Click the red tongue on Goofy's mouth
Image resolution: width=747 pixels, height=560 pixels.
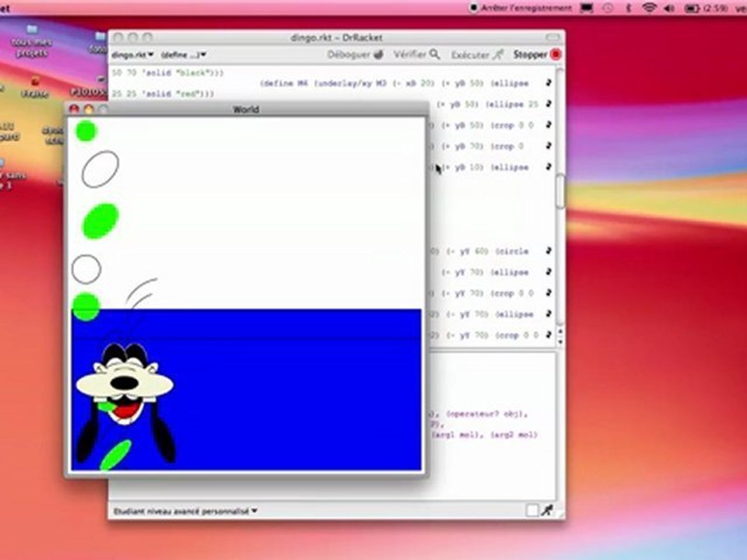[x=126, y=411]
